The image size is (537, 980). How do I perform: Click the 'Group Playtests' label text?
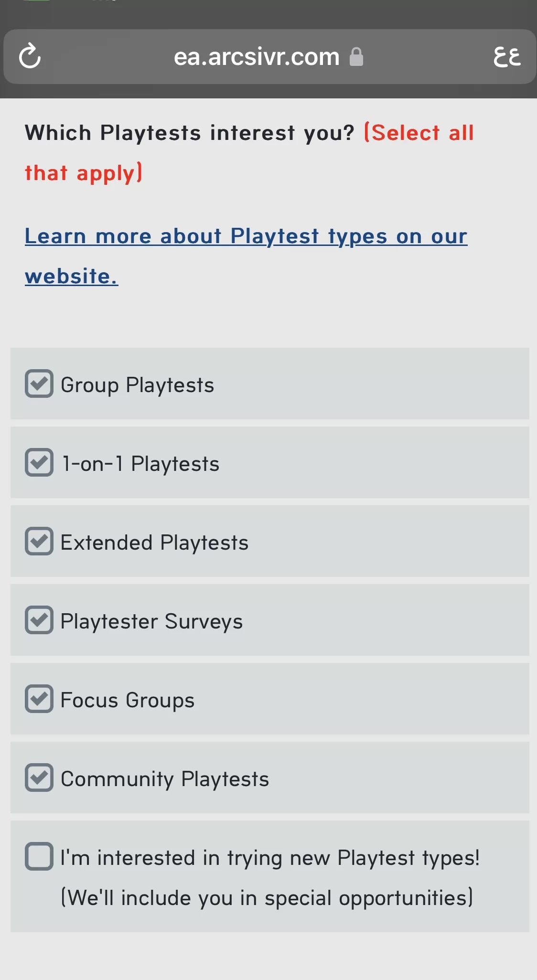(x=138, y=385)
